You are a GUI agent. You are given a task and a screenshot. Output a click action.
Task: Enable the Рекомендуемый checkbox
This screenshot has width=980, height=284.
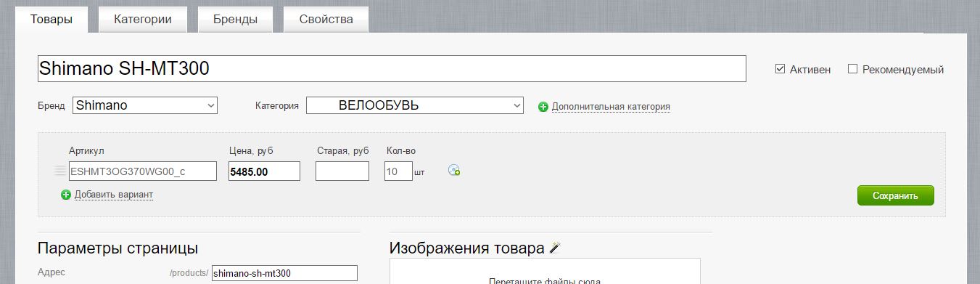(x=853, y=69)
